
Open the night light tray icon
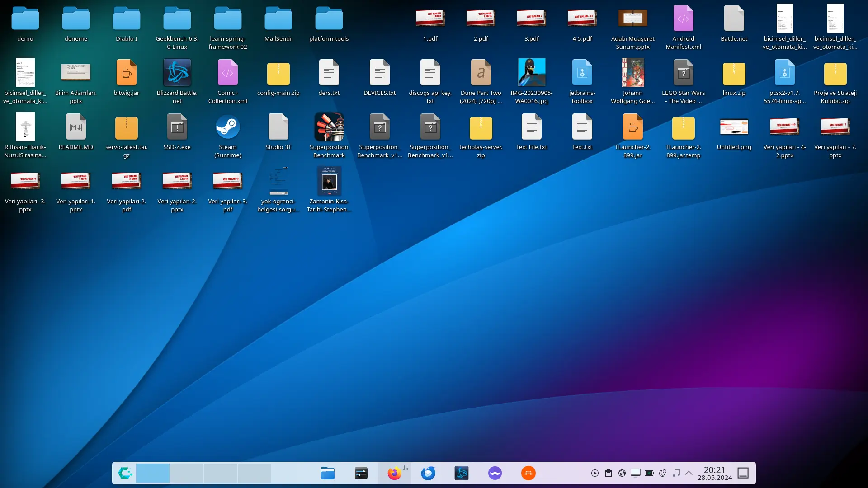point(663,473)
